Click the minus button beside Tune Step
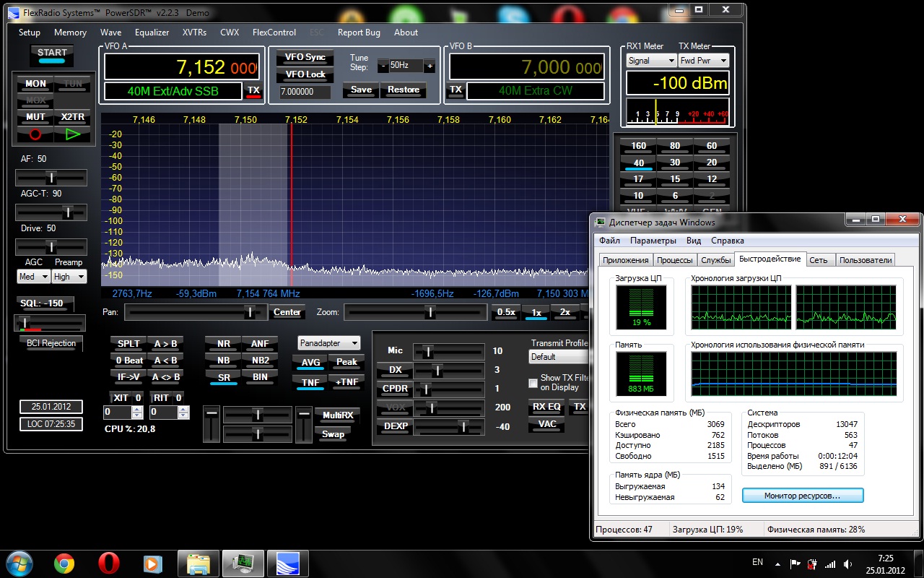 383,66
